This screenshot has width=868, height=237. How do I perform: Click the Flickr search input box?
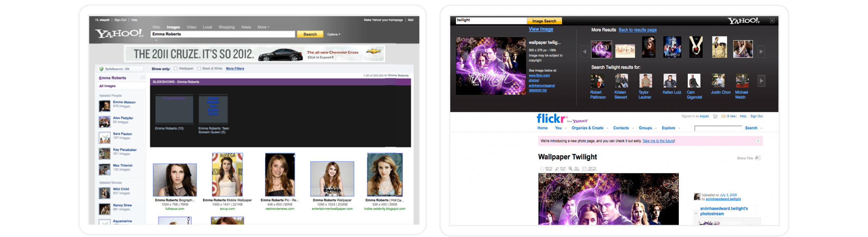coord(718,128)
